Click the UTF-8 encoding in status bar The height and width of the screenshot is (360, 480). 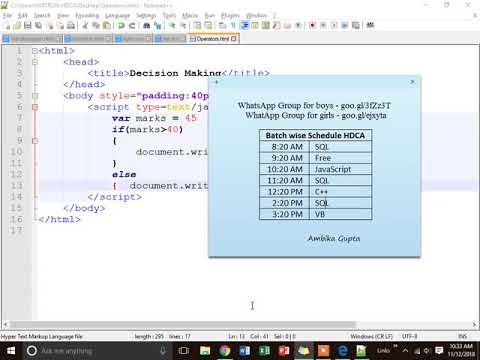[x=410, y=336]
